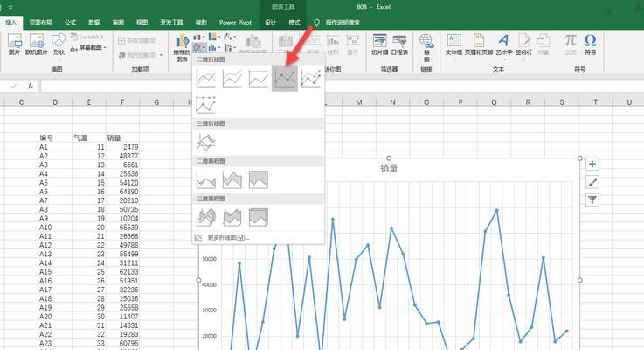Open 联机图片 online pictures

pos(37,45)
